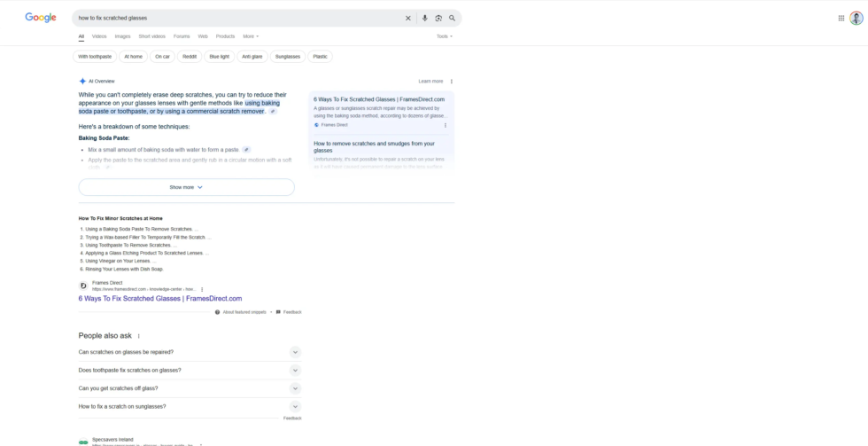Click the AI Overview sparkle icon
This screenshot has height=446, width=868.
tap(82, 81)
